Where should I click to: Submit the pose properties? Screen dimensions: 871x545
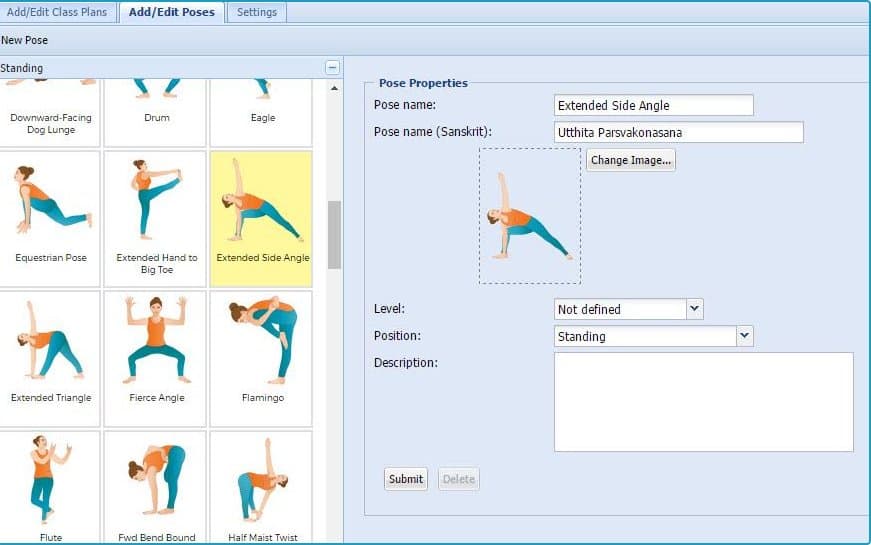point(406,479)
